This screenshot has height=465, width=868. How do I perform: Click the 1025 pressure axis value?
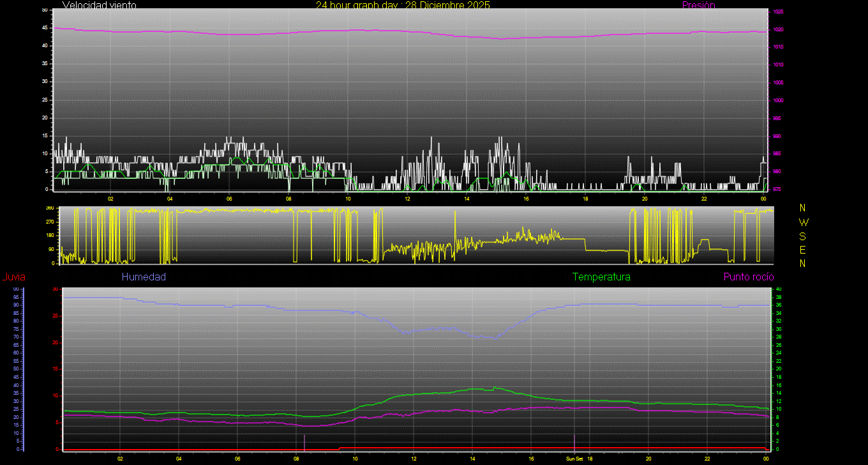[x=778, y=11]
